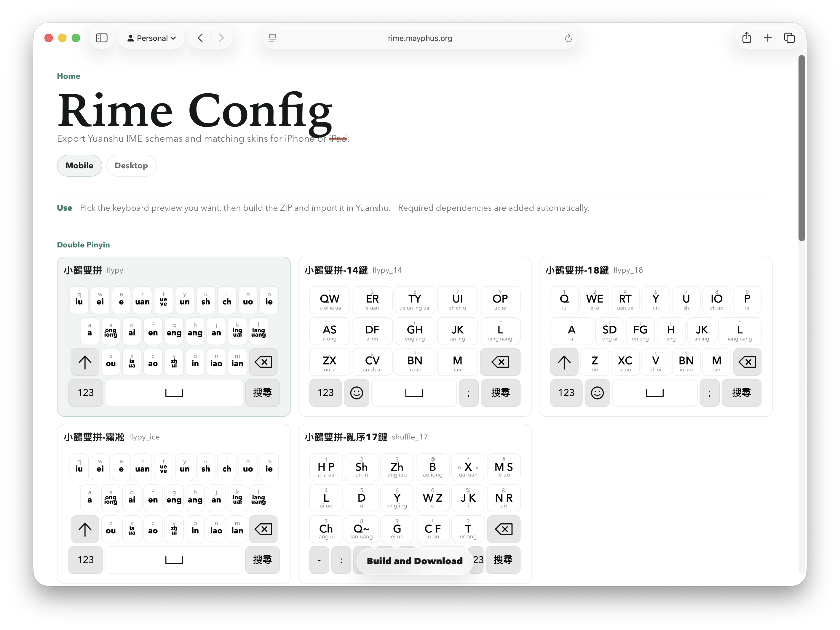Image resolution: width=840 pixels, height=630 pixels.
Task: Click the shift key in flypy_18 keyboard
Action: pyautogui.click(x=564, y=362)
